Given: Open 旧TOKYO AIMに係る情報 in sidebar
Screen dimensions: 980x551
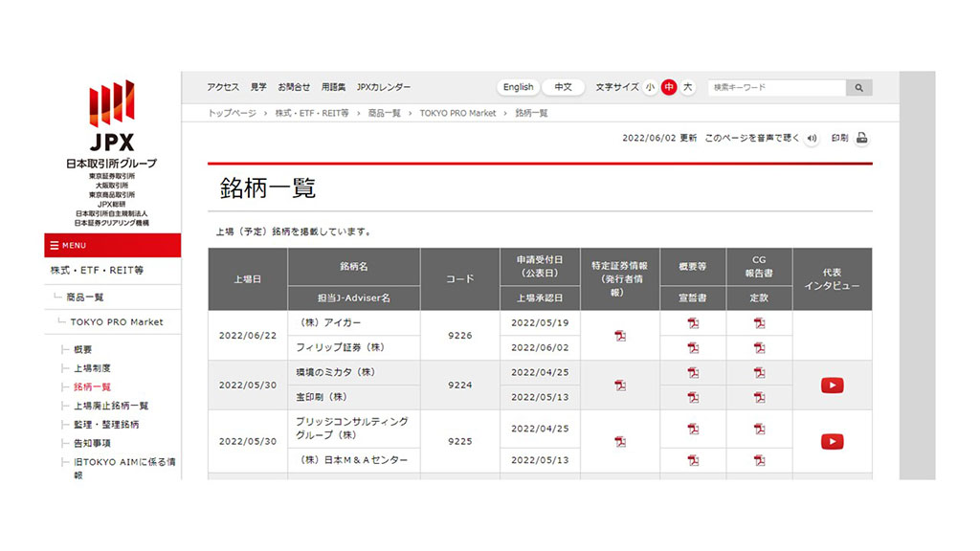Looking at the screenshot, I should [124, 469].
